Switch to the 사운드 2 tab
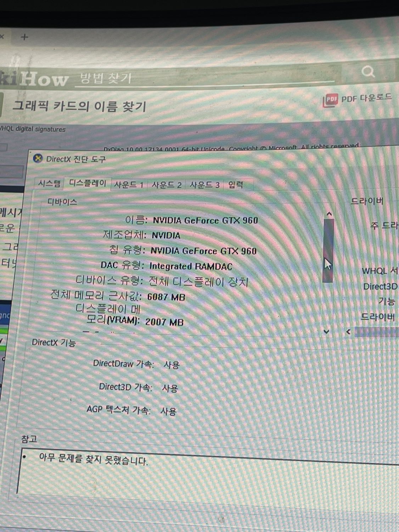Image resolution: width=399 pixels, height=532 pixels. click(167, 185)
